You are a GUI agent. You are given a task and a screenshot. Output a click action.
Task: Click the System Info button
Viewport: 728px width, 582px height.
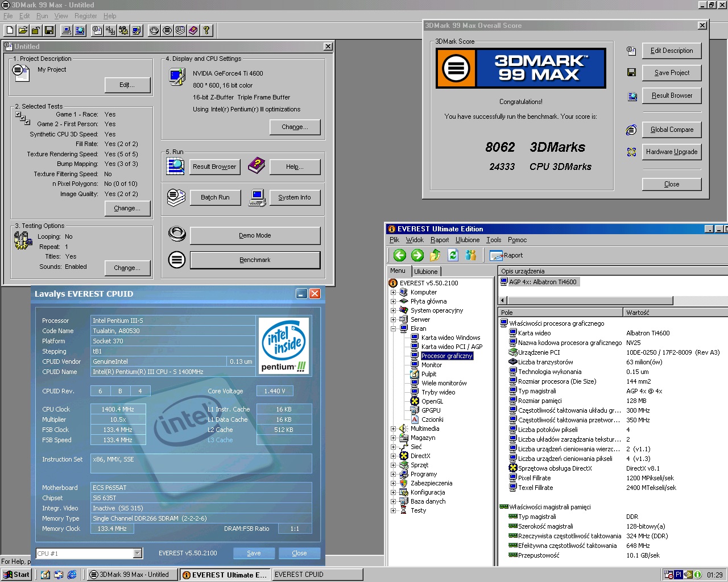point(294,198)
